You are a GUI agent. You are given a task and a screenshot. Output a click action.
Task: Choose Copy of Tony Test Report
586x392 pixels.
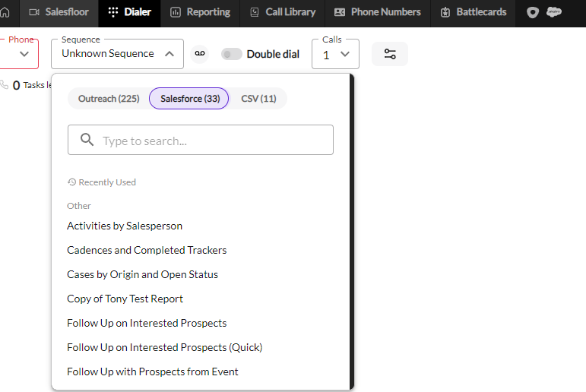[125, 299]
